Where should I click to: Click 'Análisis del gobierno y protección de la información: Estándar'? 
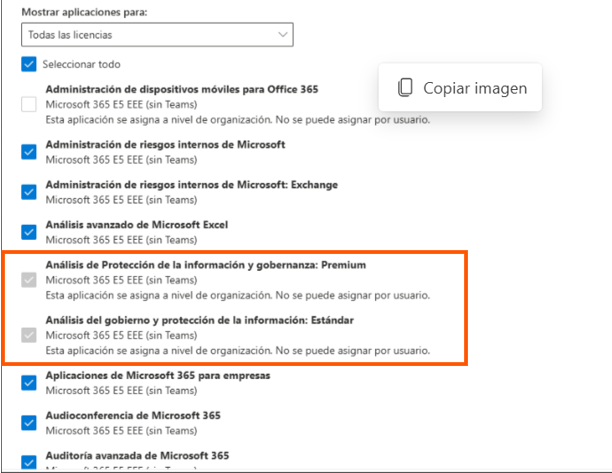200,320
